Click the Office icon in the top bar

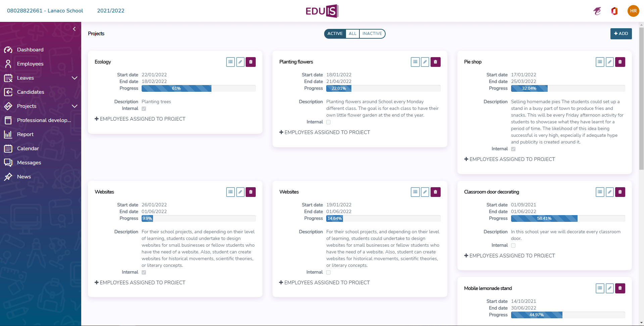click(614, 11)
